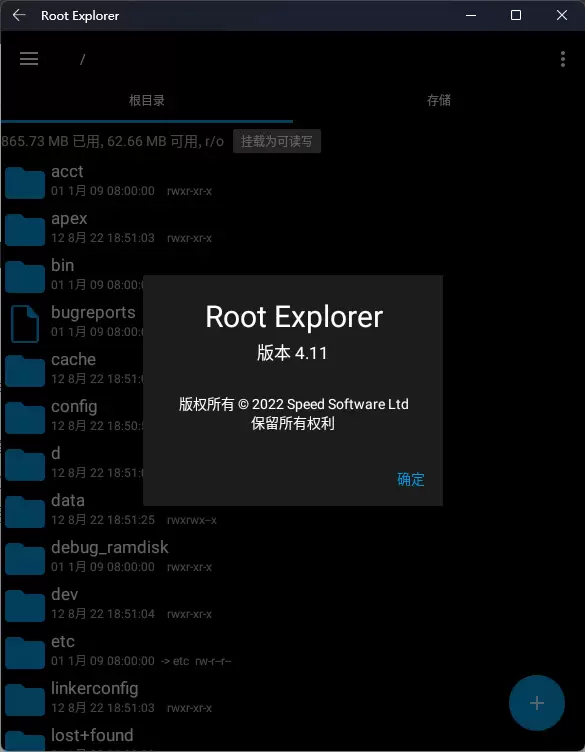Confirm the dialog with 确定
This screenshot has height=752, width=585.
point(411,479)
